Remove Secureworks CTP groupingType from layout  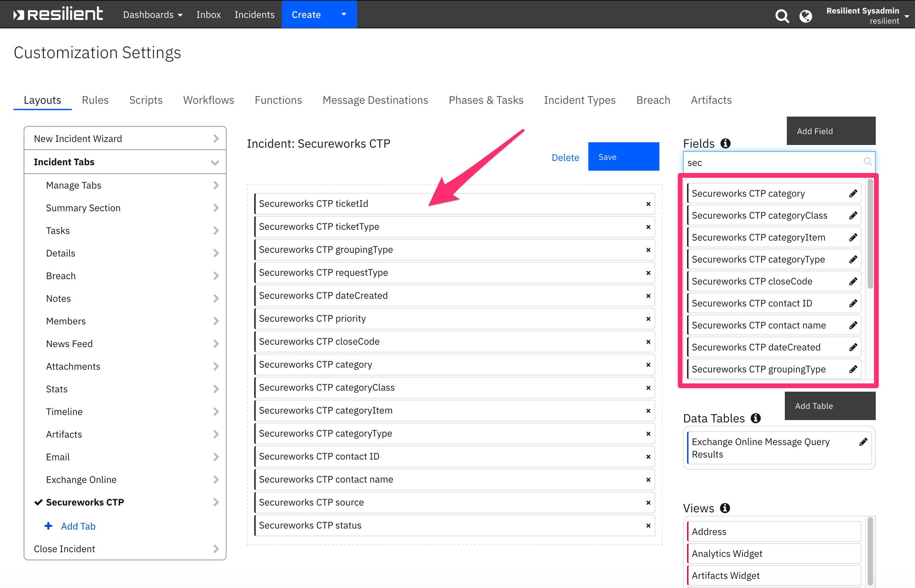pos(648,250)
